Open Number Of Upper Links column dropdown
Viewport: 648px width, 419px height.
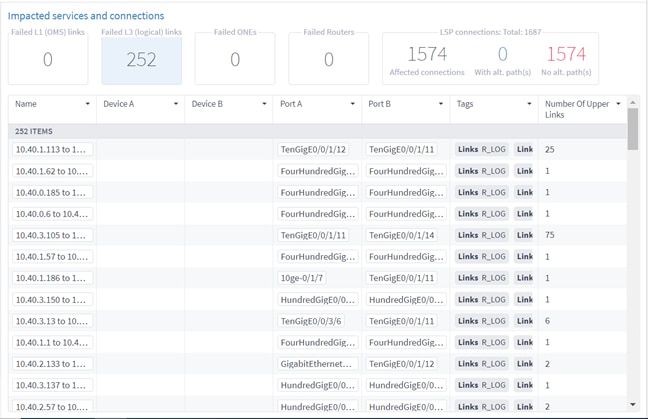click(x=618, y=104)
